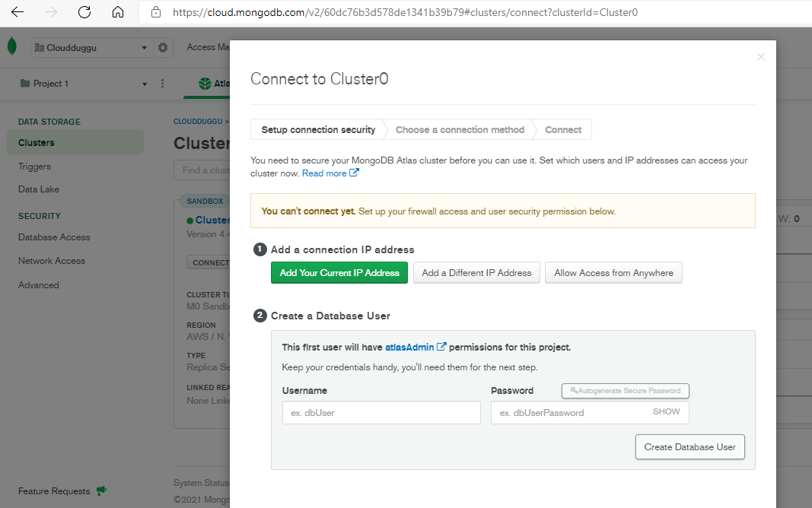The width and height of the screenshot is (812, 508).
Task: Select Choose a connection method step
Action: pos(460,129)
